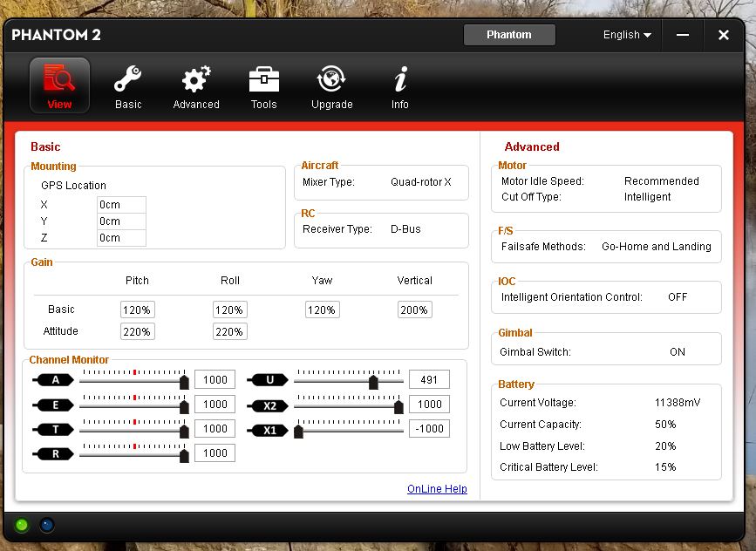The width and height of the screenshot is (756, 551).
Task: Click the 15% critical battery level
Action: click(665, 467)
